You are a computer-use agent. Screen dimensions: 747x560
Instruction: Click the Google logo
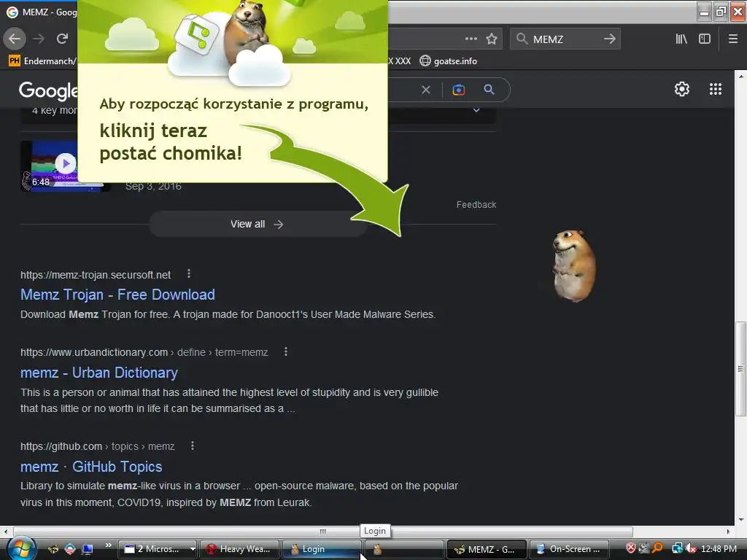click(47, 90)
